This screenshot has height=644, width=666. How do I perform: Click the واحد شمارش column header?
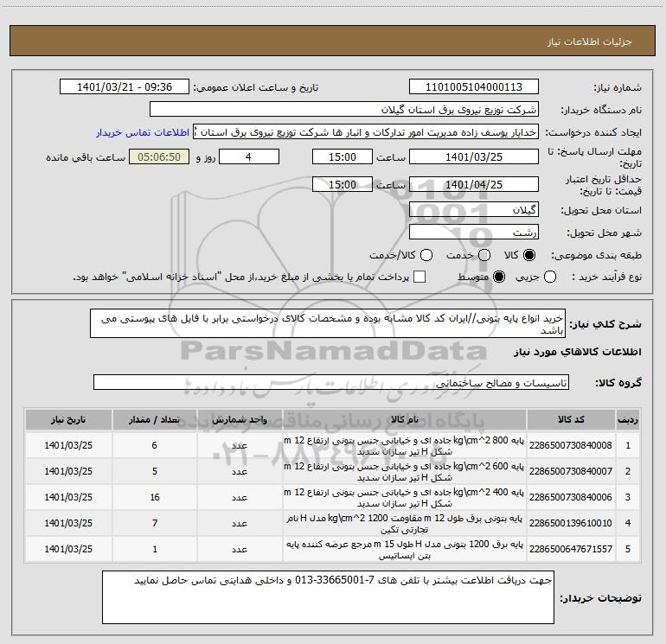[x=240, y=419]
